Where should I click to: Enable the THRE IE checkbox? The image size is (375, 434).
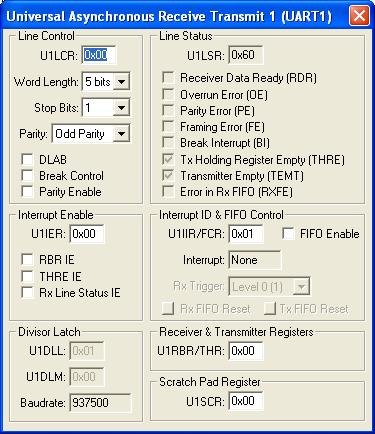pos(27,276)
